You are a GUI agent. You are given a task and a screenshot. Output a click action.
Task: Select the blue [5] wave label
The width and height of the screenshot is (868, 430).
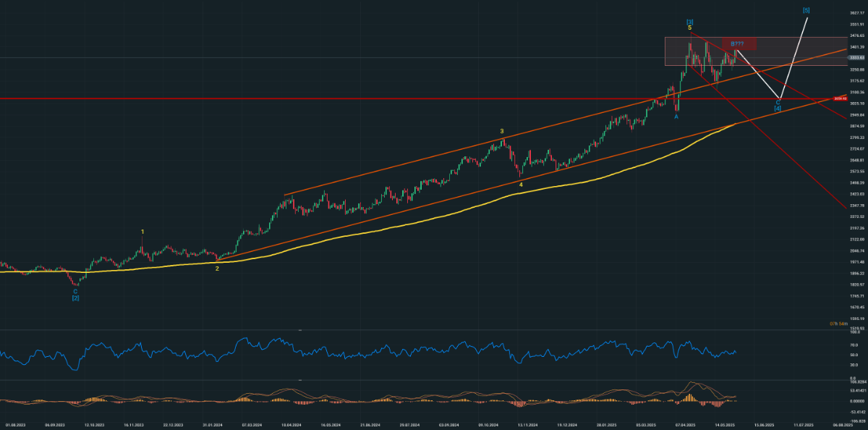(807, 10)
